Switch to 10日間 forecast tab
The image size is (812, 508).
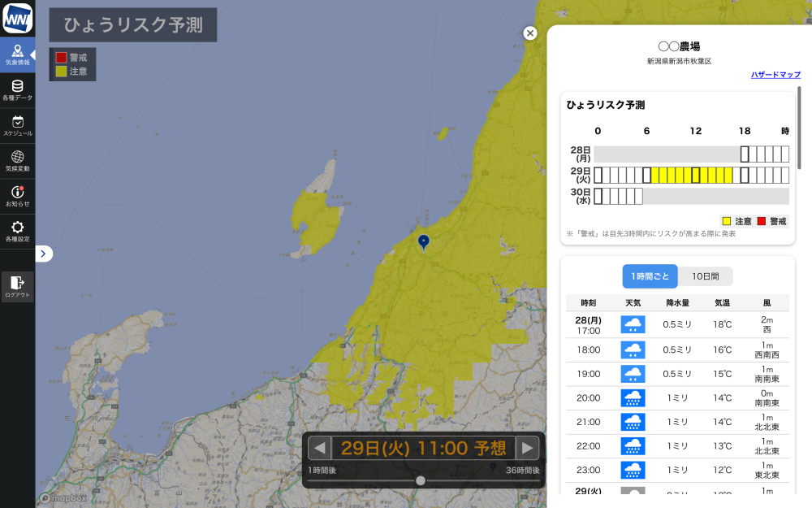(705, 276)
